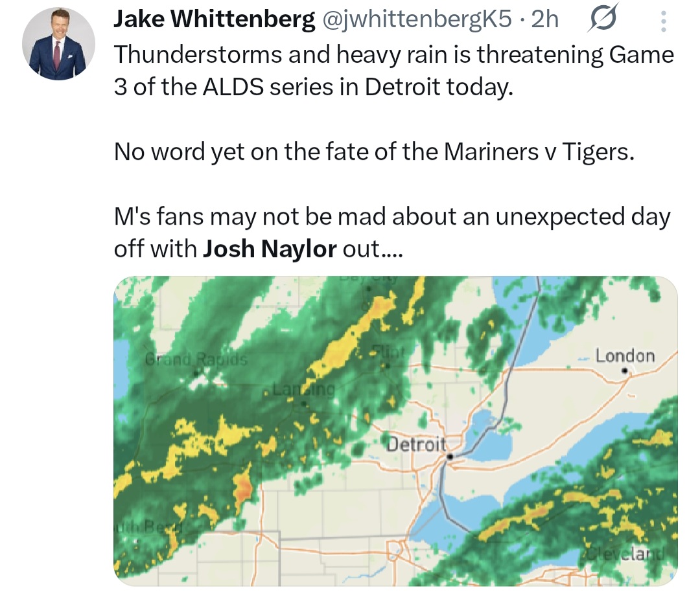This screenshot has height=601, width=700.
Task: Click the 2h post timestamp
Action: [x=545, y=20]
